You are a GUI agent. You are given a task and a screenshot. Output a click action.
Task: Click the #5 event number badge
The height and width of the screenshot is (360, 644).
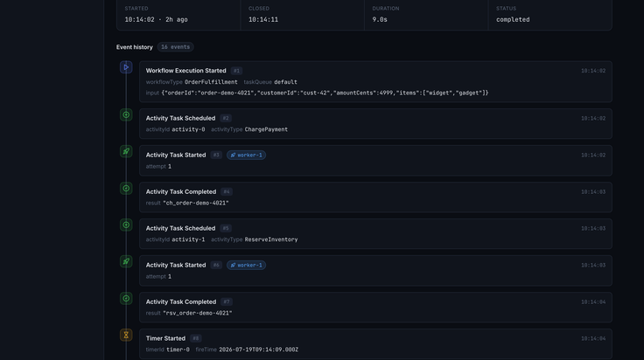(226, 228)
